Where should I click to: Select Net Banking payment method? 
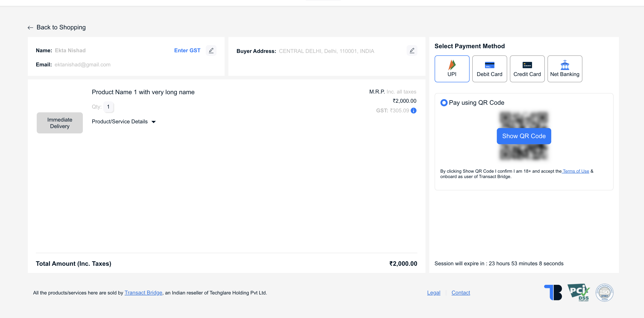(x=565, y=69)
